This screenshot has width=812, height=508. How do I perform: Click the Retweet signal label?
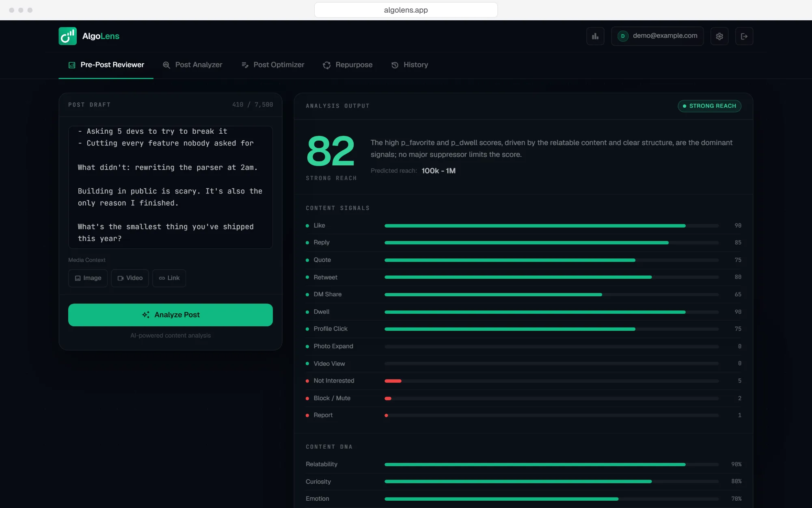click(x=325, y=277)
